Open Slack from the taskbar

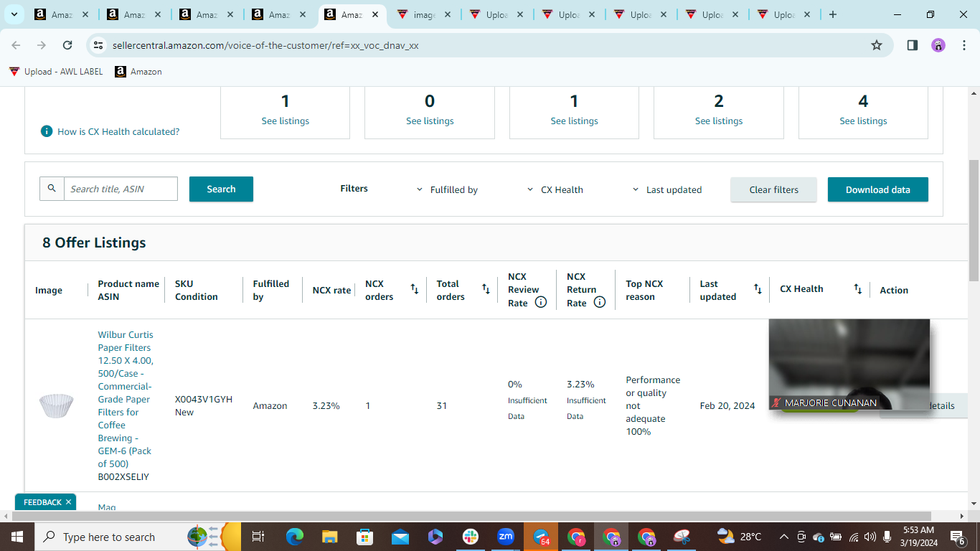[x=471, y=537]
